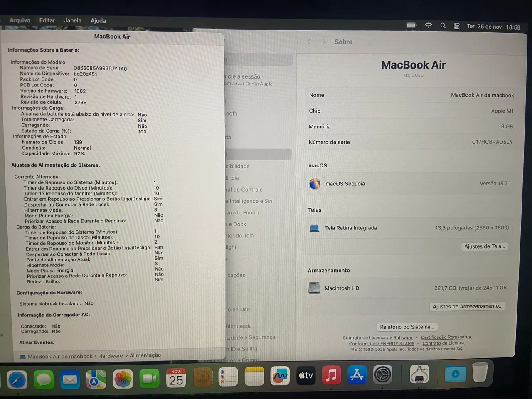
Task: Click the Condição value Normal
Action: 82,148
